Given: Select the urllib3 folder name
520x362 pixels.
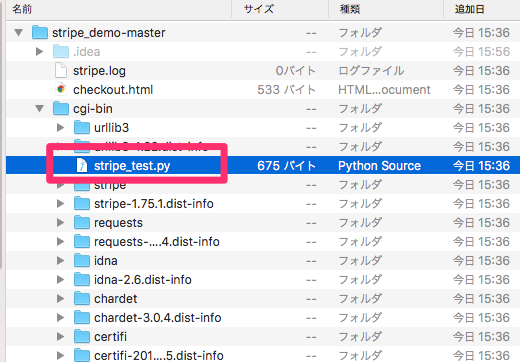Looking at the screenshot, I should pos(111,128).
